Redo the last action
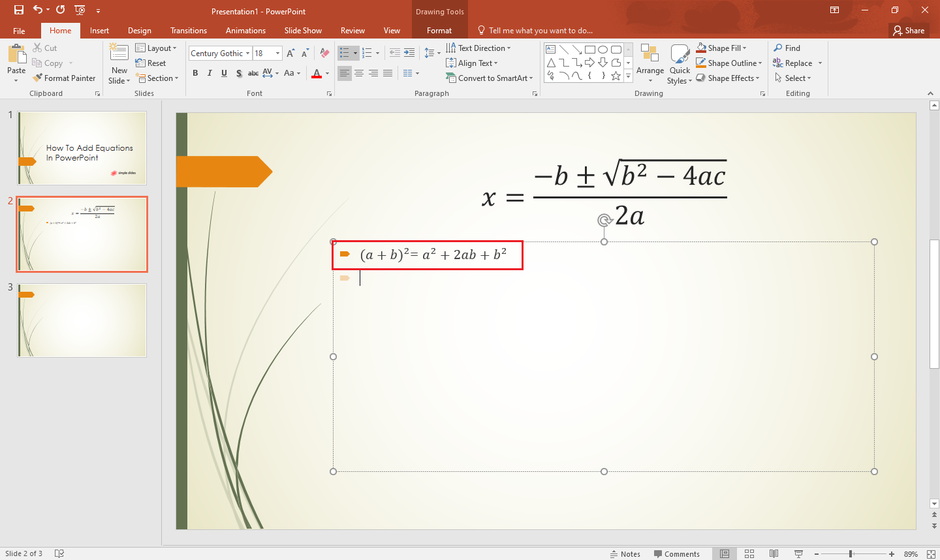 (60, 10)
